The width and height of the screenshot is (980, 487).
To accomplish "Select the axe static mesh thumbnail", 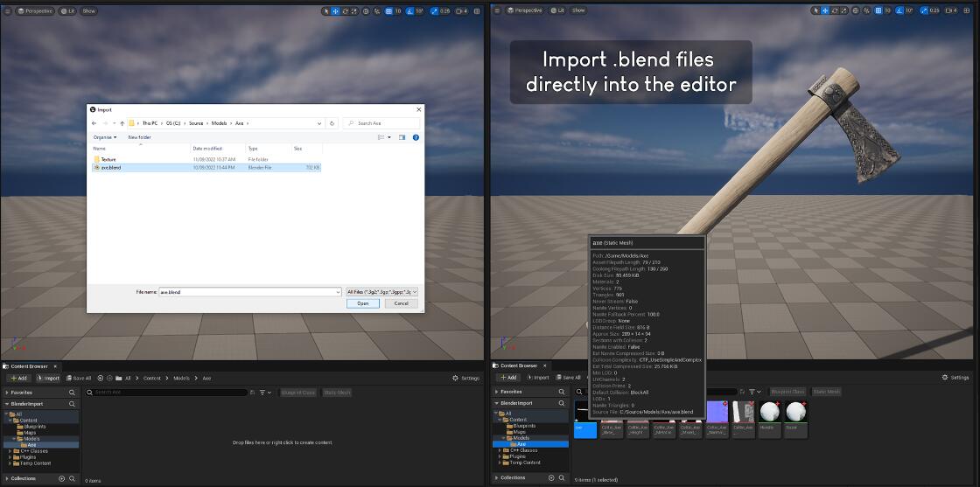I will [585, 419].
